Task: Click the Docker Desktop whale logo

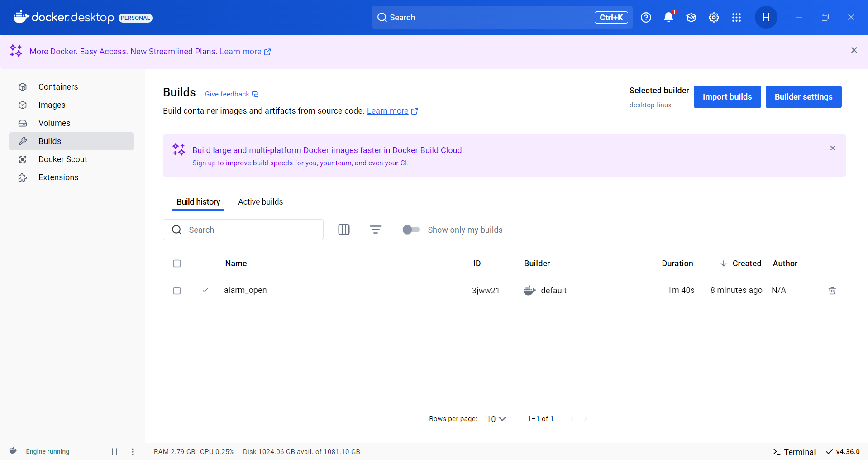Action: 21,17
